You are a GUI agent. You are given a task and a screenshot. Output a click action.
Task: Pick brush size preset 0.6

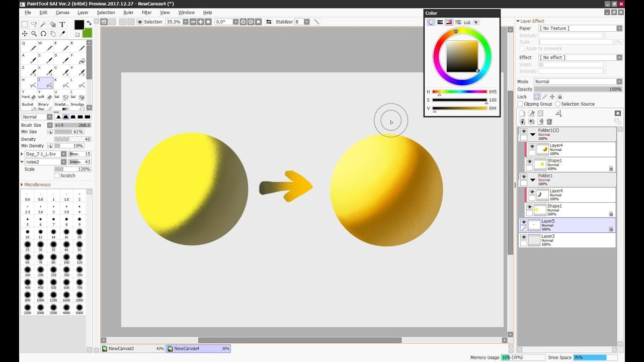tap(27, 196)
